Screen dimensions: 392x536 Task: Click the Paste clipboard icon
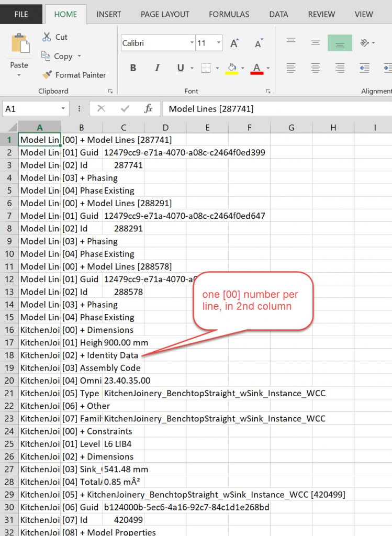pos(19,44)
